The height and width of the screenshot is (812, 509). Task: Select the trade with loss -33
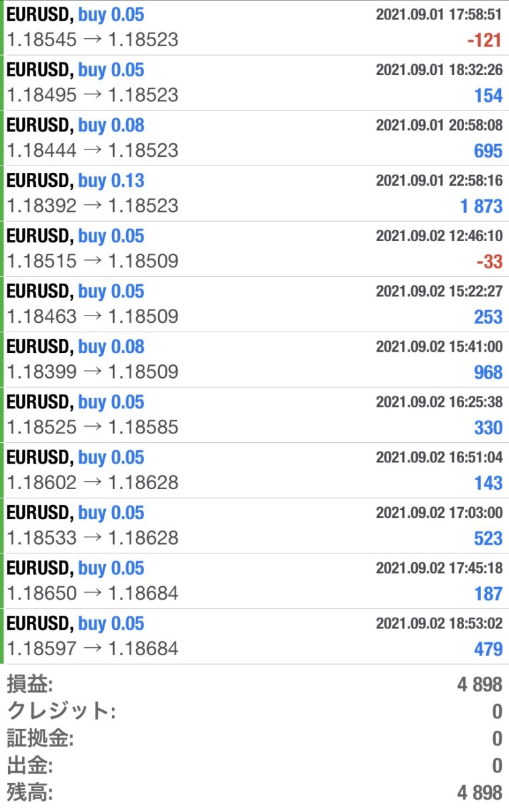254,249
